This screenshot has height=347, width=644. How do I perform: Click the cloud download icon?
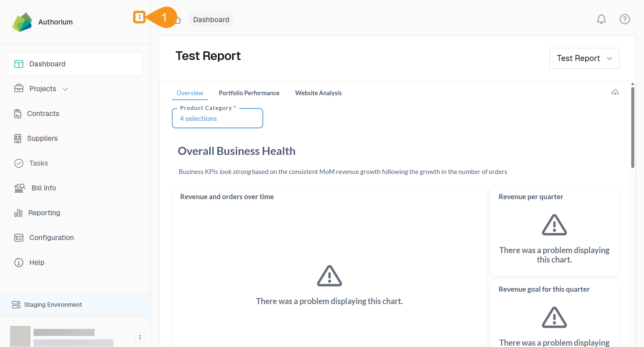(615, 93)
